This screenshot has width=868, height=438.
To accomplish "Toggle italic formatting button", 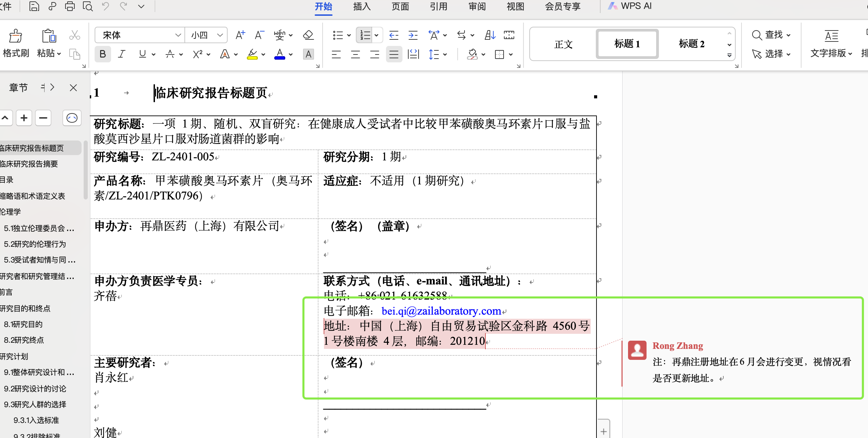I will (122, 54).
